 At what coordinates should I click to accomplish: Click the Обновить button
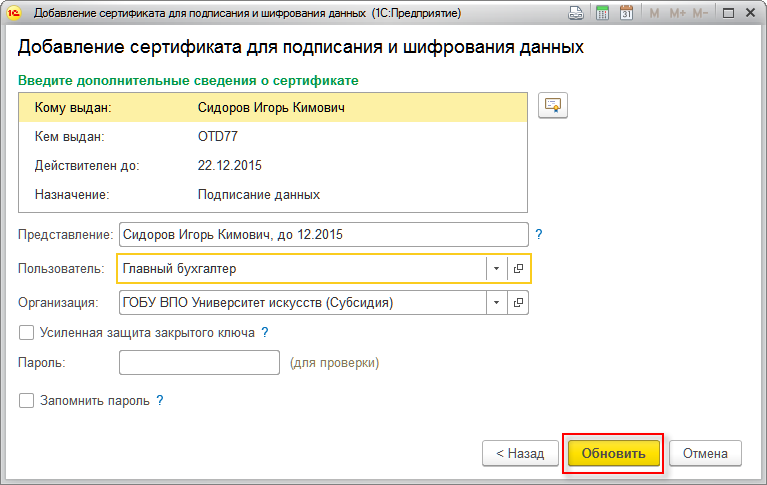tap(613, 454)
